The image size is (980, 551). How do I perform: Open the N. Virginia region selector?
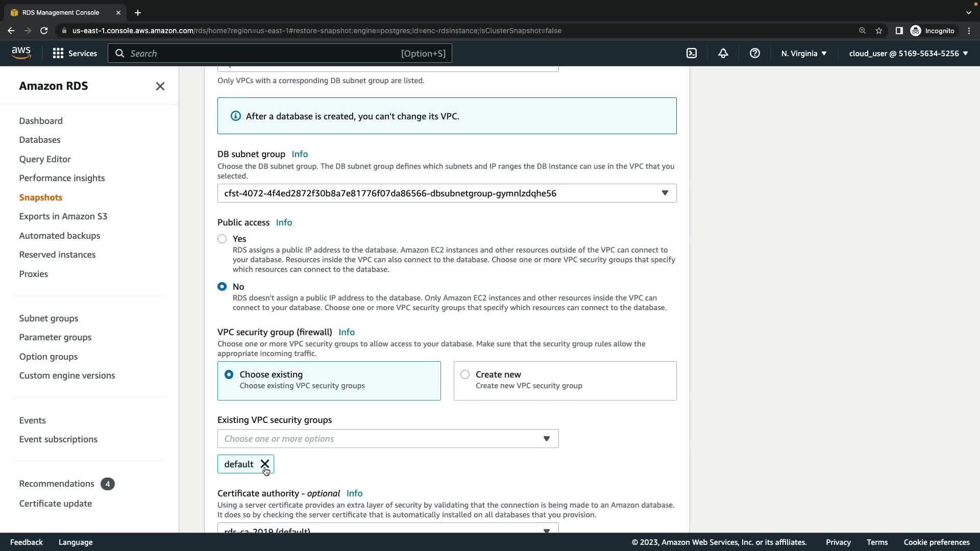coord(803,53)
